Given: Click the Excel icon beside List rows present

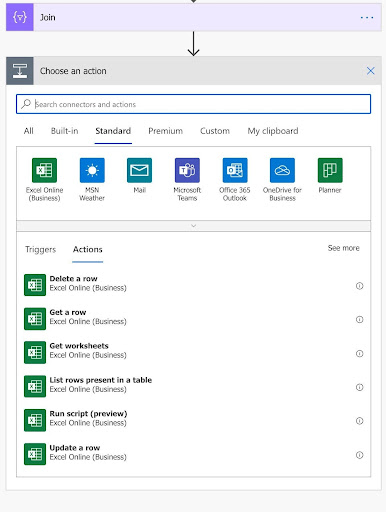Looking at the screenshot, I should [x=35, y=386].
